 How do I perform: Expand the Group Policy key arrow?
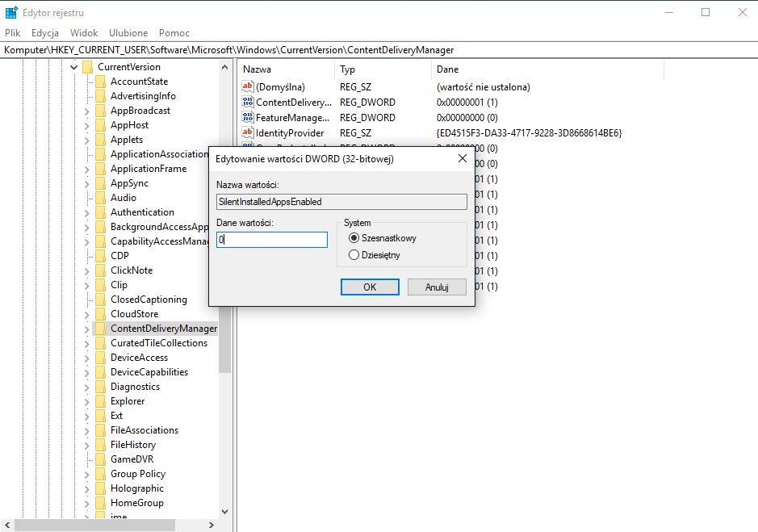(x=87, y=474)
